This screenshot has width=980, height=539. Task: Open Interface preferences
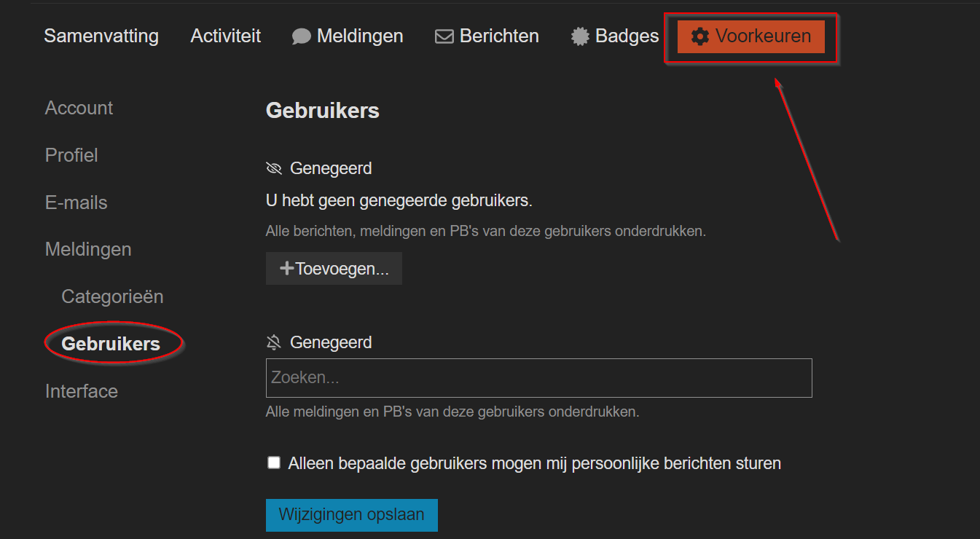pyautogui.click(x=82, y=391)
